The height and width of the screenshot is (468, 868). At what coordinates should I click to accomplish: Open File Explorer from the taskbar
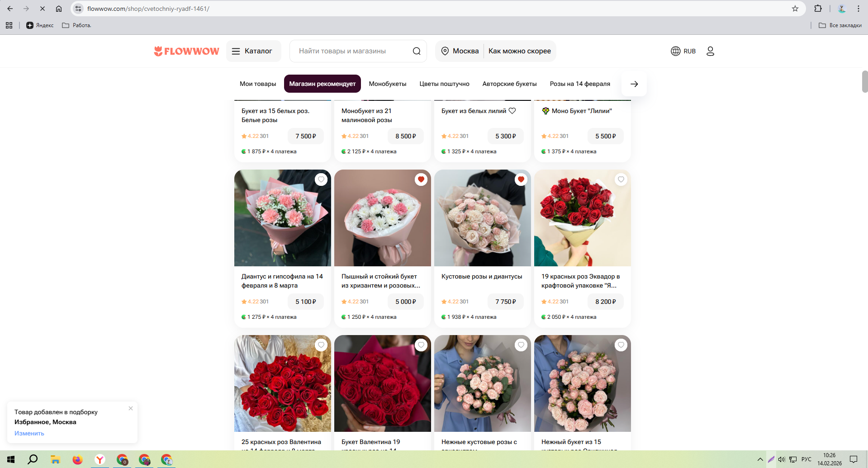(x=55, y=460)
